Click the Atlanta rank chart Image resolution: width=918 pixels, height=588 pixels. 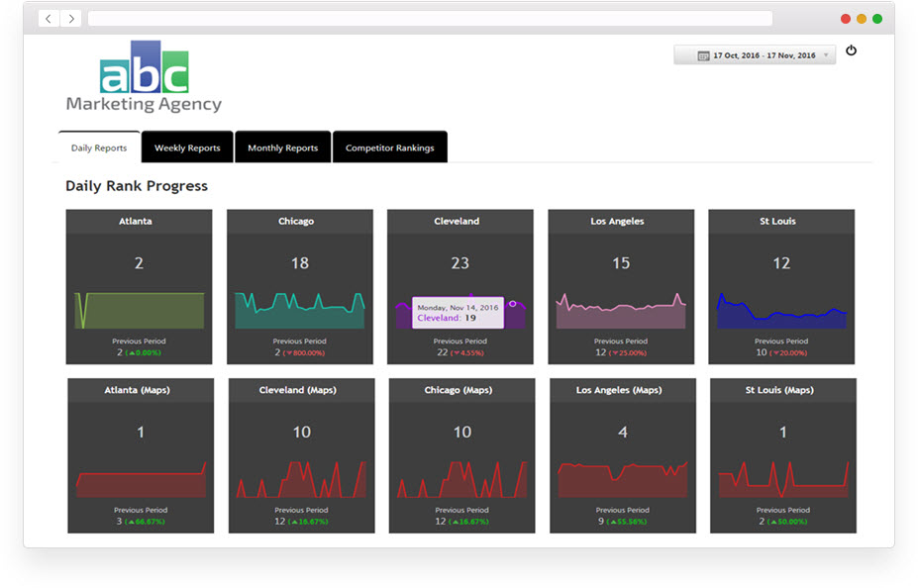coord(140,310)
